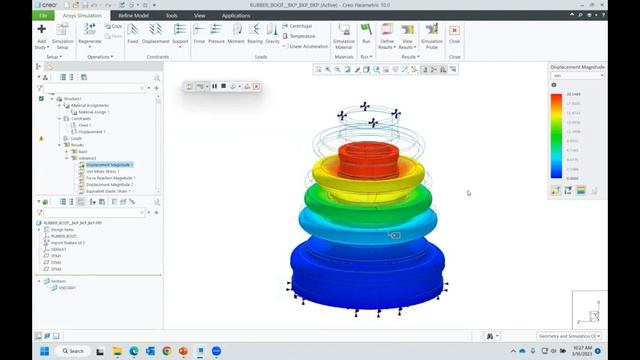Collapse the Results tree node

(x=59, y=145)
